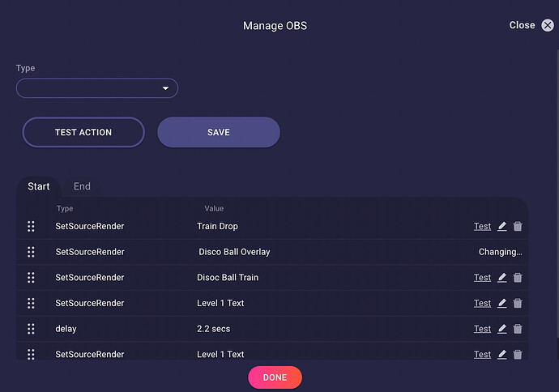The width and height of the screenshot is (559, 392).
Task: Open the Type dropdown
Action: (x=97, y=88)
